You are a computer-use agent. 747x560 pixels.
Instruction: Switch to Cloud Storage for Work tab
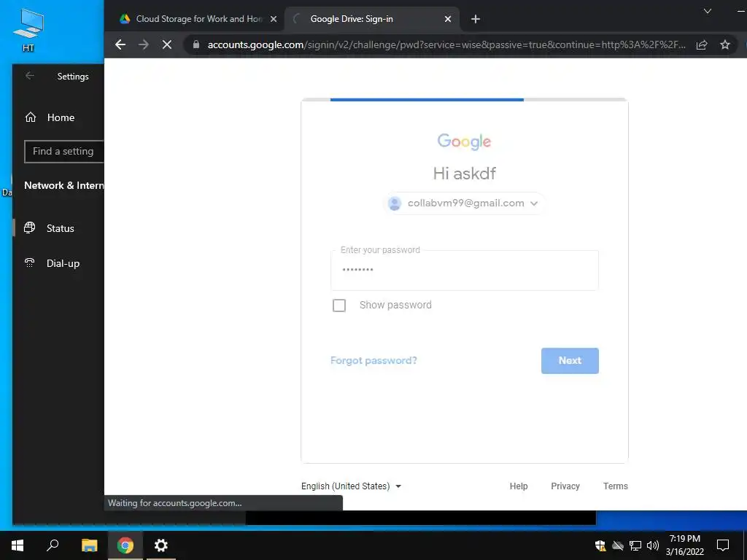point(198,19)
